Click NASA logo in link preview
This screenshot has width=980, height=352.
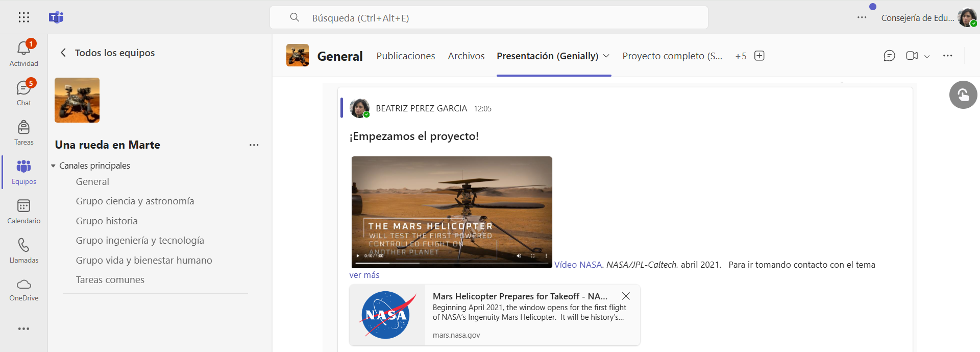tap(387, 315)
